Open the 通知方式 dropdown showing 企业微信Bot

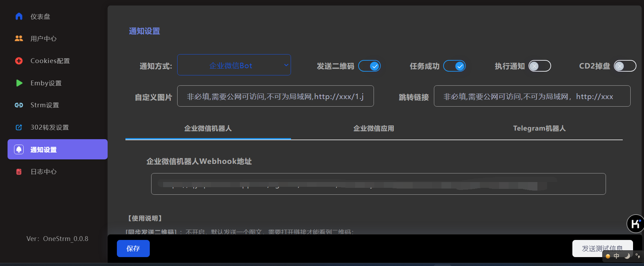[234, 65]
